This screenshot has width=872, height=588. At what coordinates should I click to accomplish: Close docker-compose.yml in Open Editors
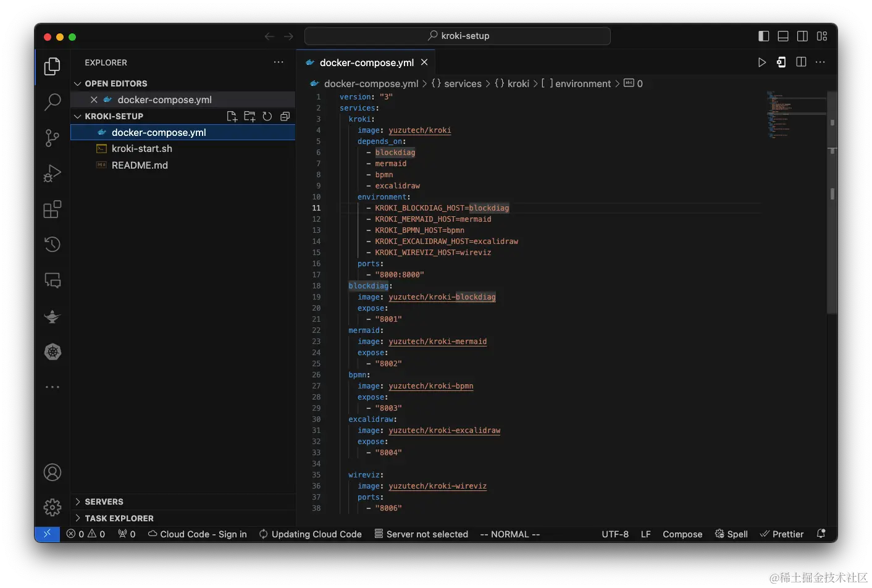(x=94, y=99)
